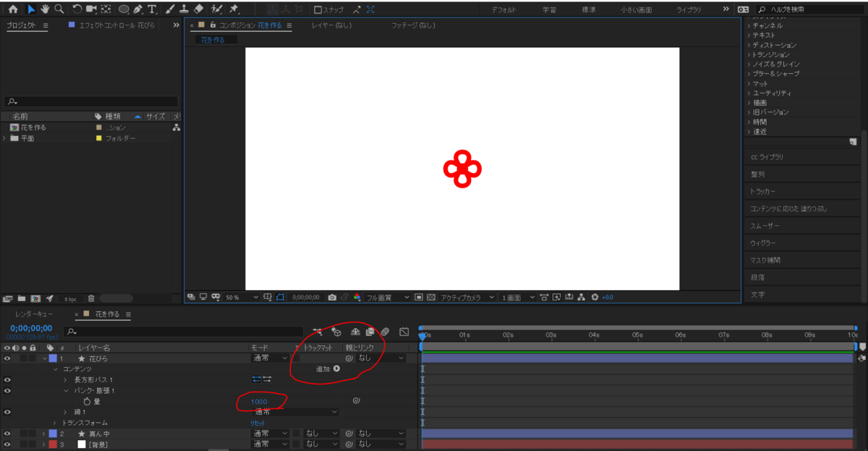Open the フル画質 resolution dropdown

click(388, 298)
